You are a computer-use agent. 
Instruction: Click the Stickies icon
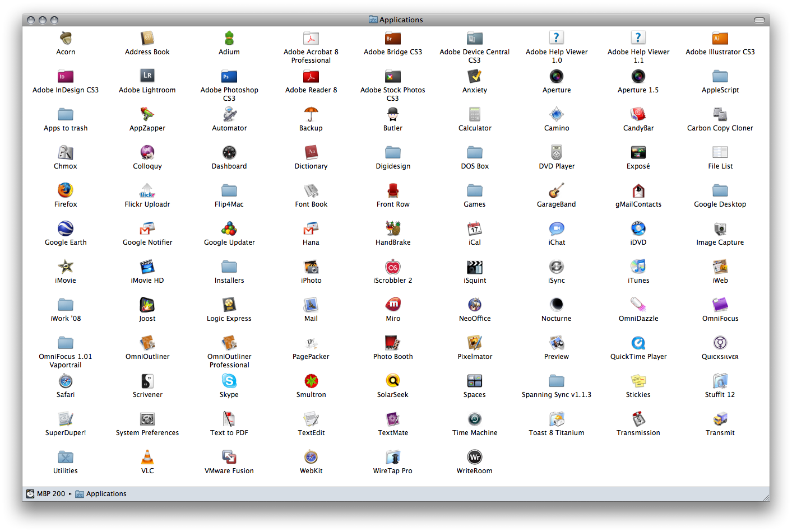[x=638, y=381]
